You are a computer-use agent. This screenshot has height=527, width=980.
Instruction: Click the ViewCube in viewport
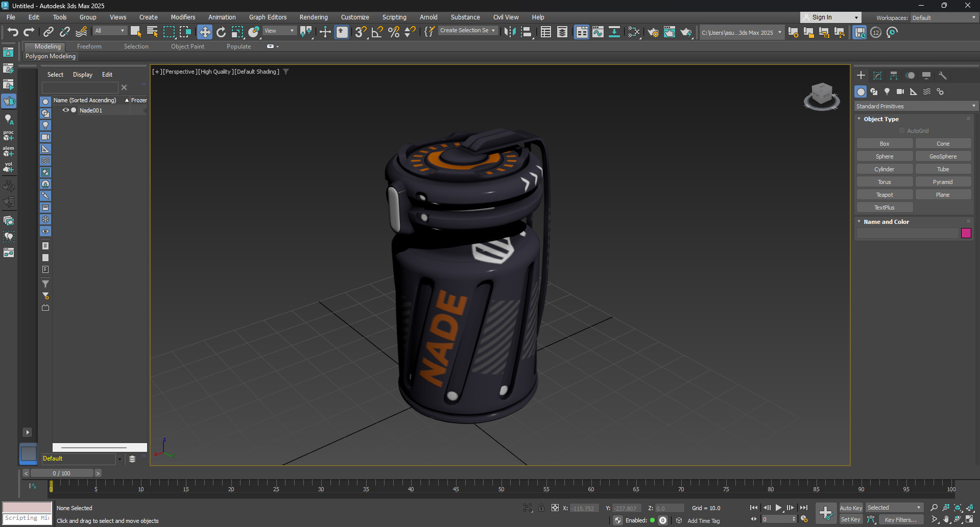tap(821, 96)
